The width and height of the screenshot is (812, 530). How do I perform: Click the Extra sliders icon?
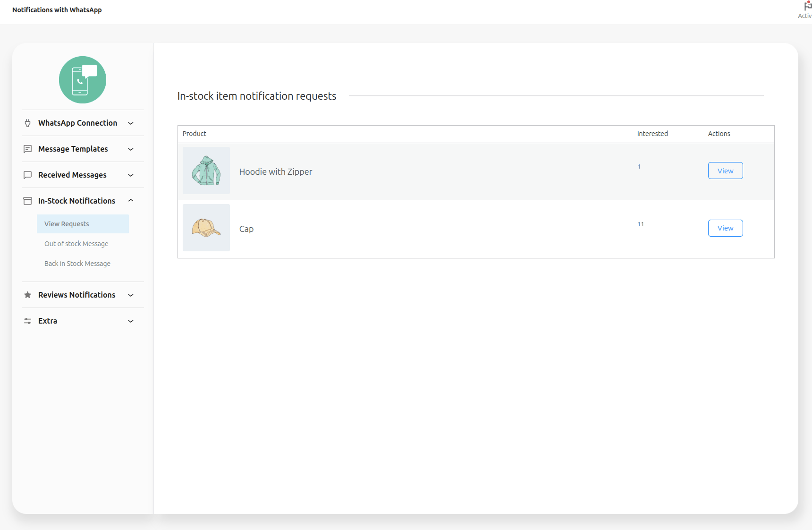28,321
